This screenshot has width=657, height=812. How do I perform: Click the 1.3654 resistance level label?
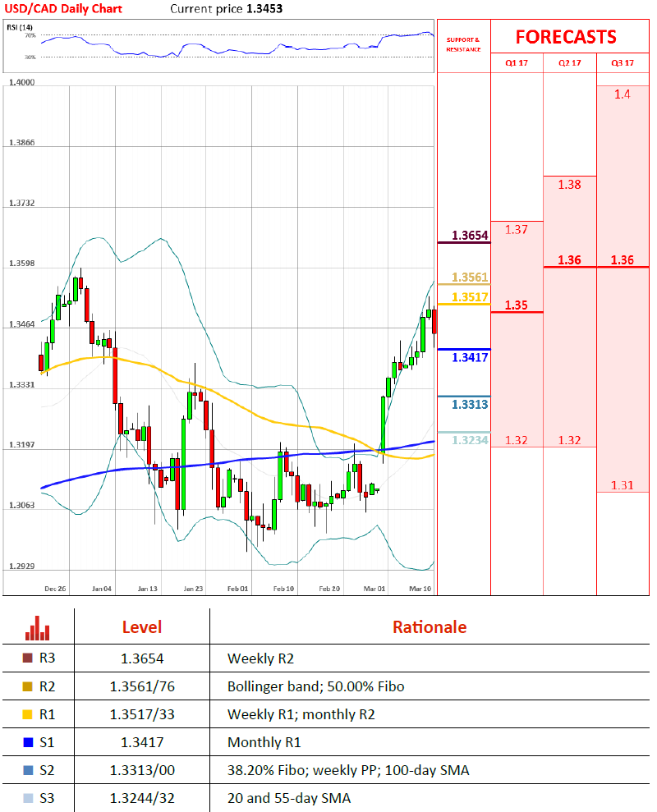(x=470, y=236)
